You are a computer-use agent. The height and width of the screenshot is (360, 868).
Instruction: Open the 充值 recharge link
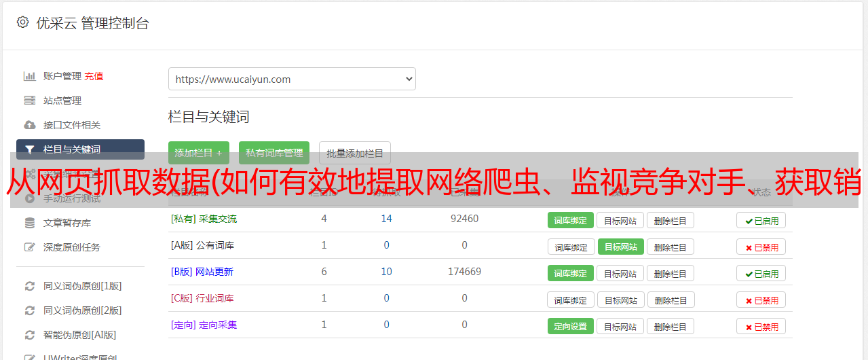(94, 76)
